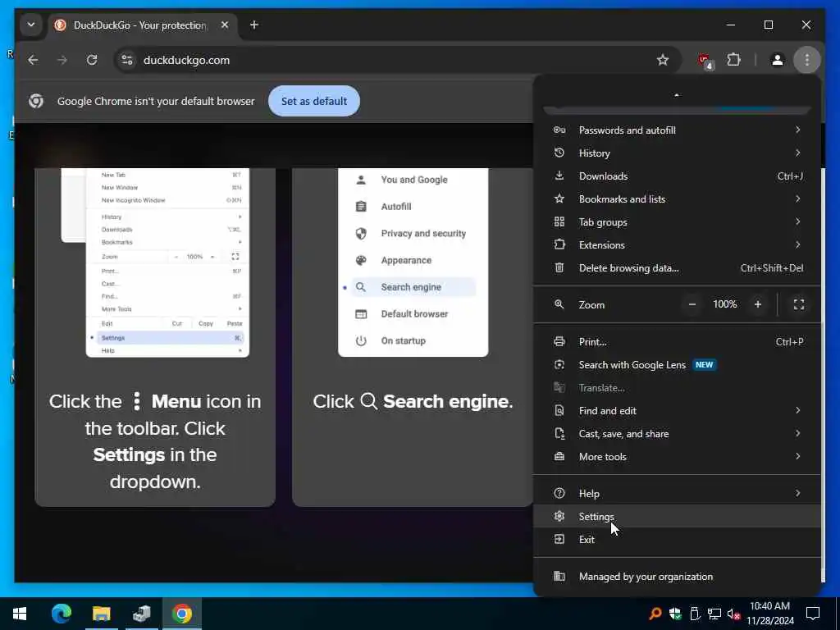Open the Extensions puzzle icon in toolbar
The width and height of the screenshot is (840, 630).
tap(734, 60)
